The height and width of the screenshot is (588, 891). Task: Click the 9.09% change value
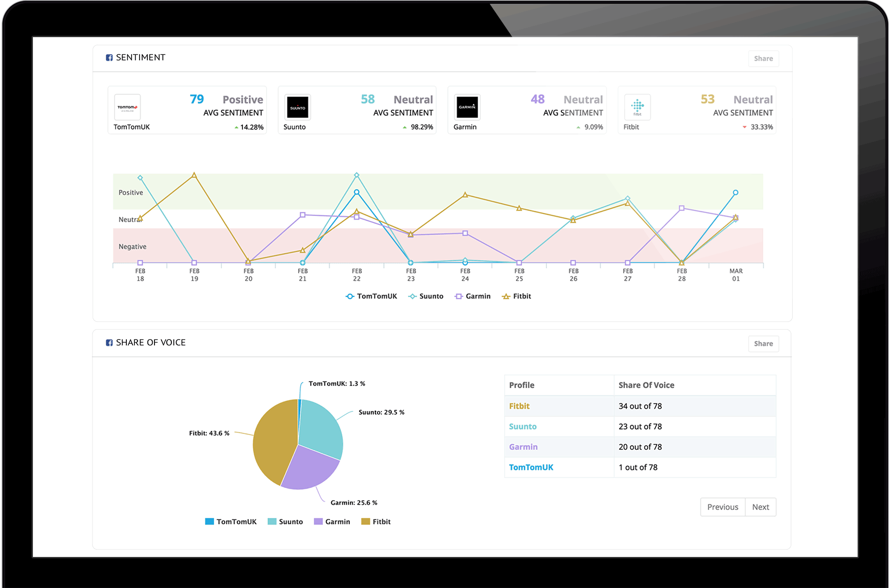tap(594, 127)
